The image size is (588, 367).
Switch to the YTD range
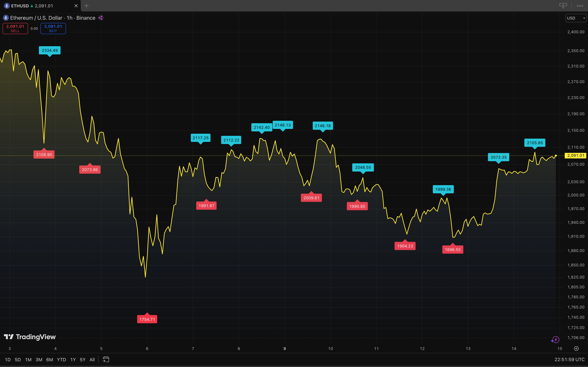pyautogui.click(x=62, y=359)
